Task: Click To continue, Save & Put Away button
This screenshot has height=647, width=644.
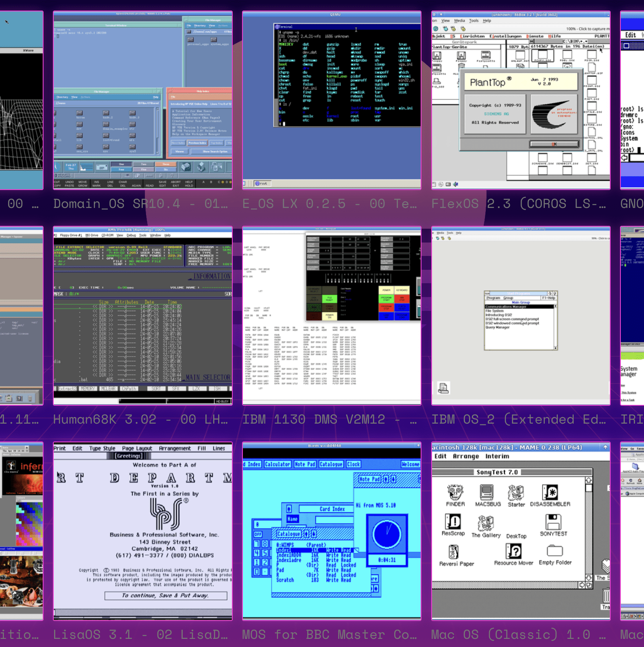Action: coord(166,595)
